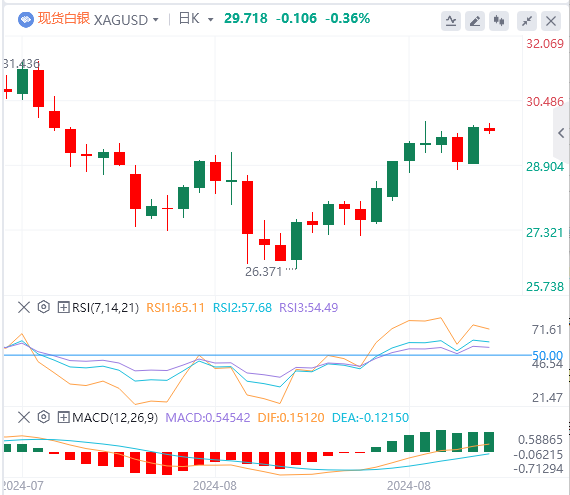The image size is (570, 495).
Task: Click the blue XAGUSD logo icon
Action: point(25,19)
